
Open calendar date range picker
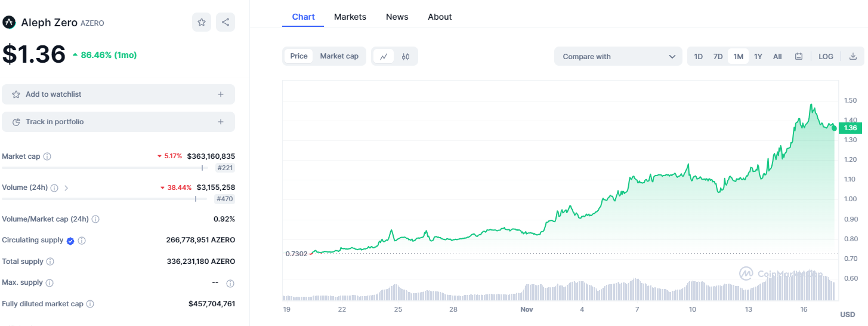(799, 57)
